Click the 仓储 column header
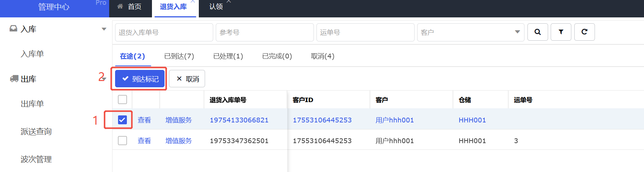644x172 pixels. pyautogui.click(x=465, y=100)
